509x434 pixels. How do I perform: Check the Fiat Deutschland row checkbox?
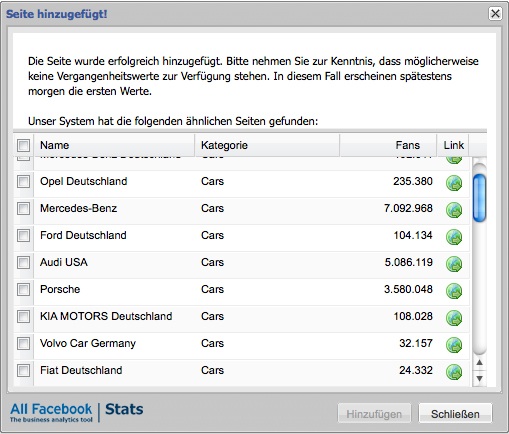tap(23, 370)
